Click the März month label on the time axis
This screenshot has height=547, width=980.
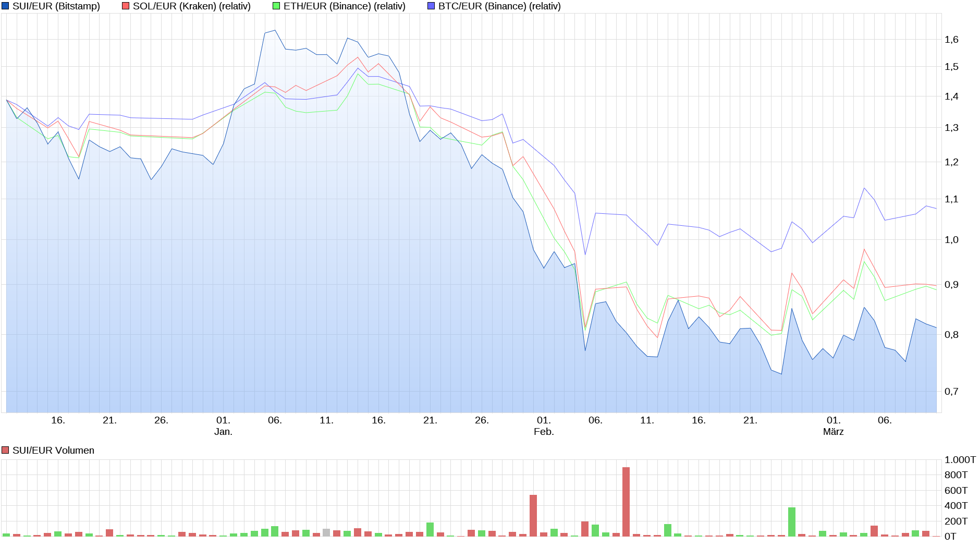833,432
